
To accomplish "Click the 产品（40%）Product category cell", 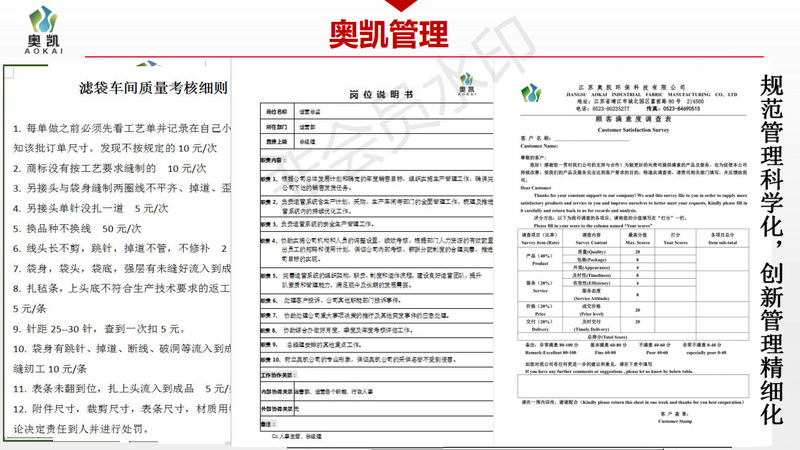I will [540, 260].
